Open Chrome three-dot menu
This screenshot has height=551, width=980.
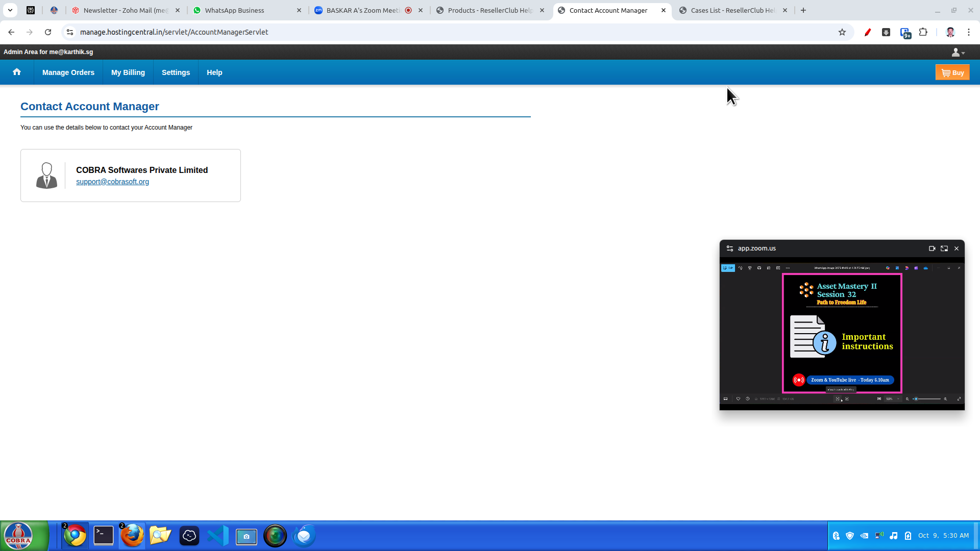(969, 32)
